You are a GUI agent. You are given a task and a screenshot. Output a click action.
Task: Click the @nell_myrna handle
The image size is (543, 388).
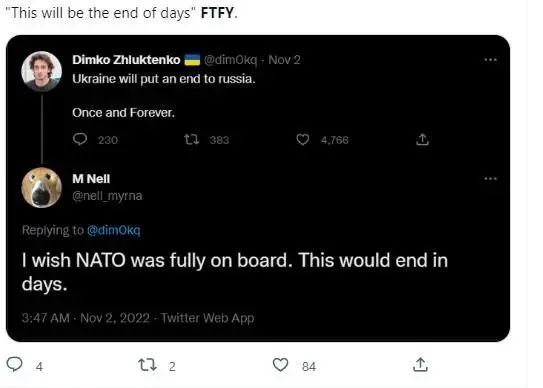[107, 196]
